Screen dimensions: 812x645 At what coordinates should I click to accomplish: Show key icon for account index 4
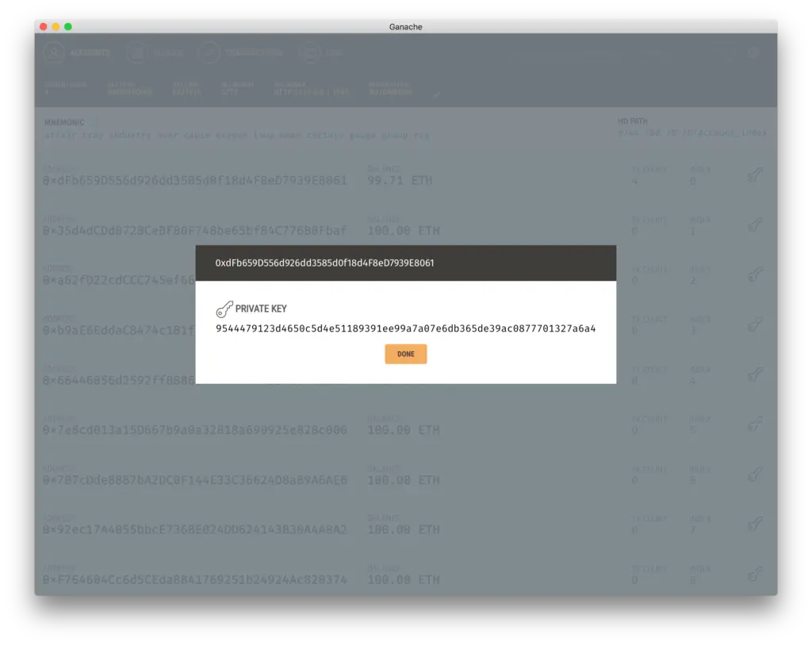pos(756,374)
